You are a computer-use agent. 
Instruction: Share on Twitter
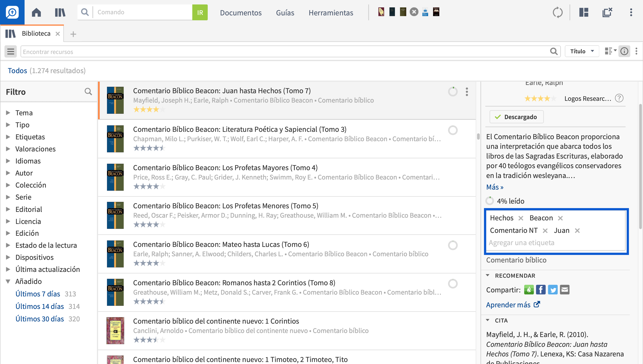click(553, 290)
